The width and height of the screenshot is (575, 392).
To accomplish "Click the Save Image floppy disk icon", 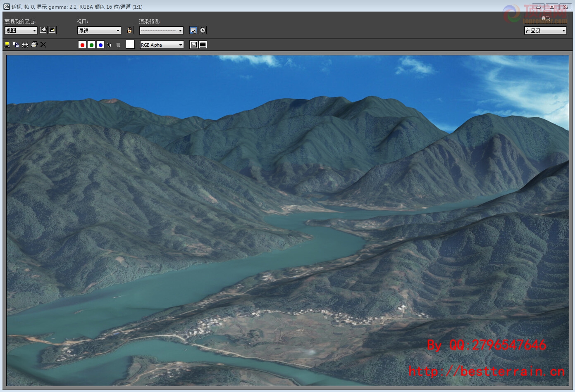I will point(7,45).
